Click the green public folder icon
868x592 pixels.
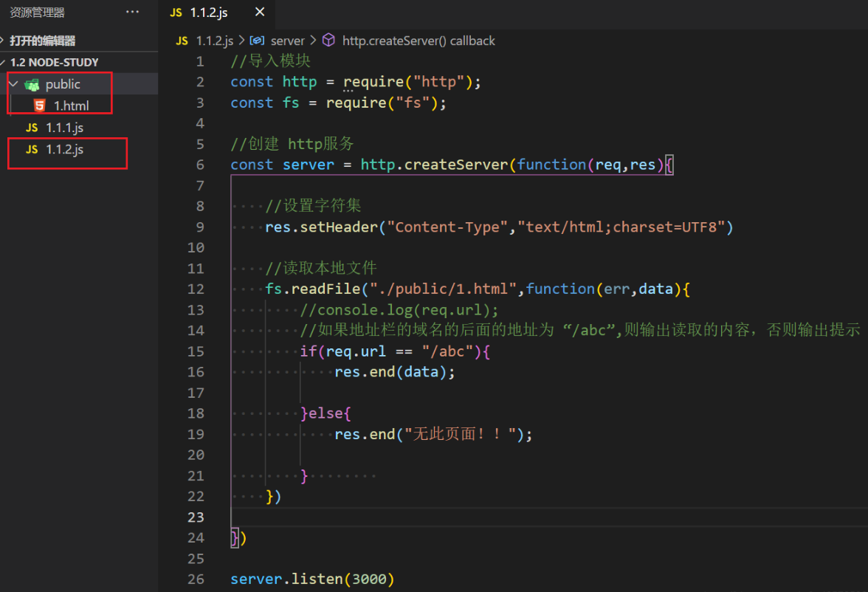[x=32, y=84]
